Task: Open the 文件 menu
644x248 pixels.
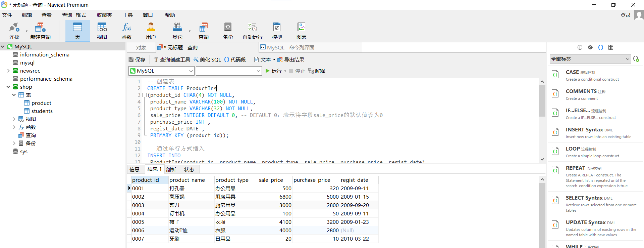Action: click(7, 15)
